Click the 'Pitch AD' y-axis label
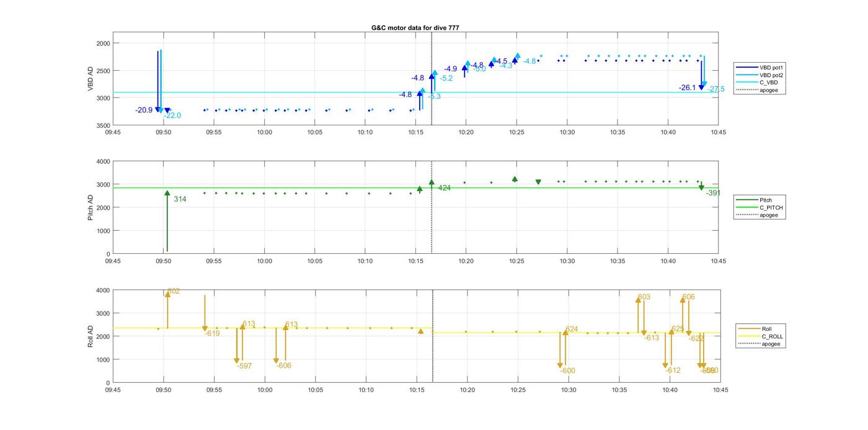 [x=91, y=208]
